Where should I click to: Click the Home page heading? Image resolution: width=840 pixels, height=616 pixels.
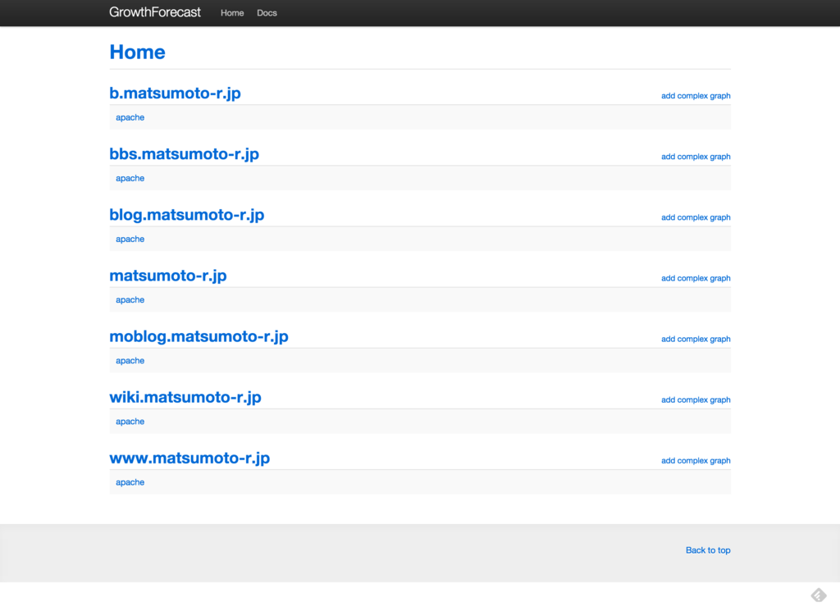[137, 52]
